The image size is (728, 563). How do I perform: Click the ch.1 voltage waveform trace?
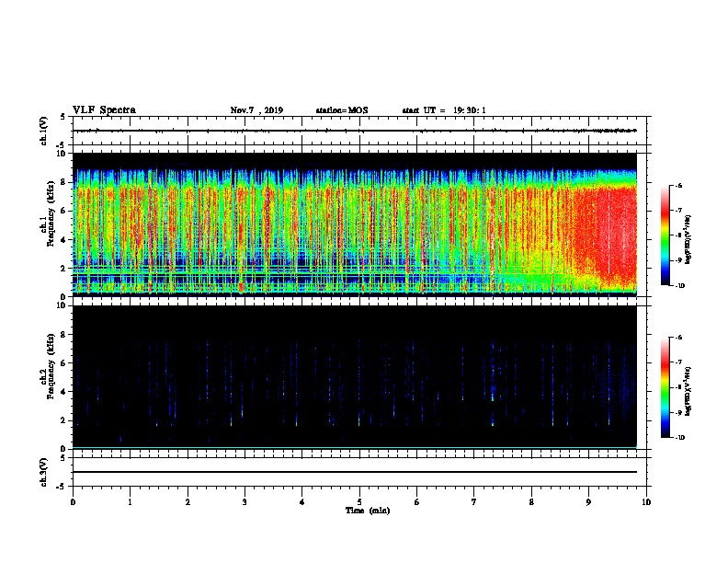coord(355,131)
